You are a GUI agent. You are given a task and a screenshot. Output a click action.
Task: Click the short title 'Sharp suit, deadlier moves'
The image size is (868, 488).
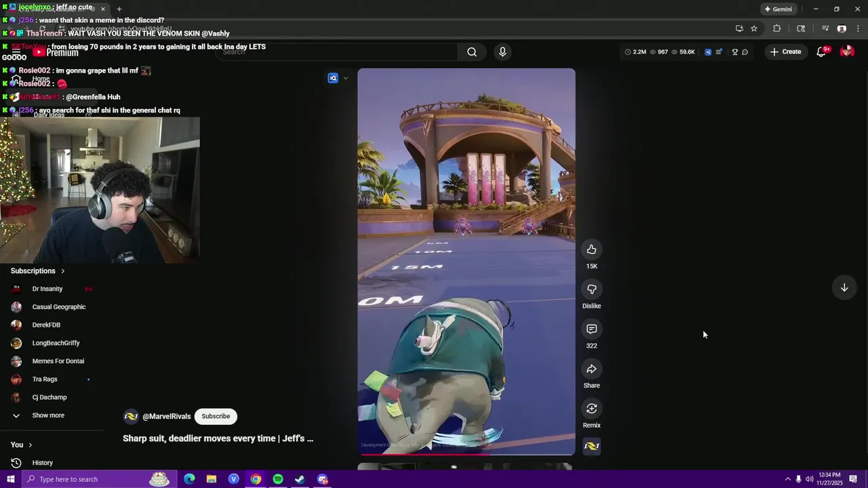[218, 439]
